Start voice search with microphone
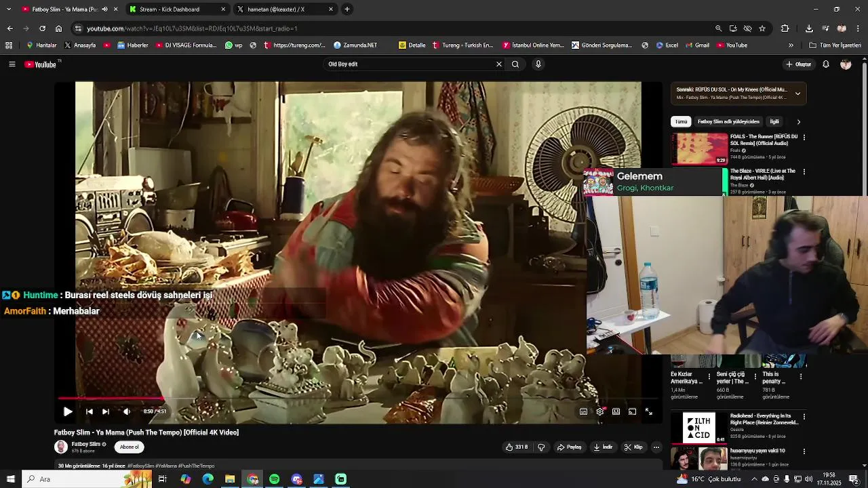The height and width of the screenshot is (488, 868). tap(538, 64)
